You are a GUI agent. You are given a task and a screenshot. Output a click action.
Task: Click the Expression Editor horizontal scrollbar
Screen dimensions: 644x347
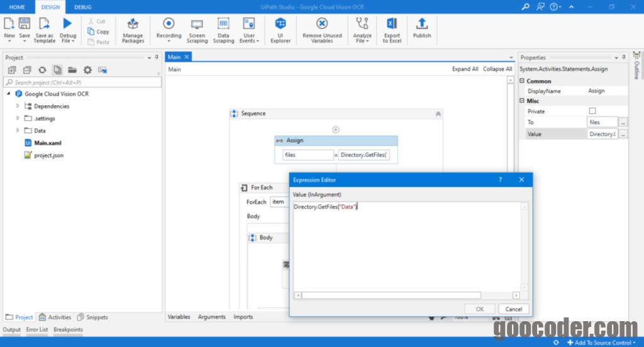[x=391, y=295]
